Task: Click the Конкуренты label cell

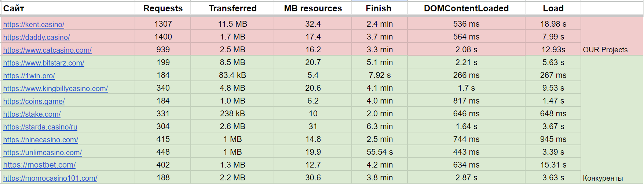Action: 603,178
